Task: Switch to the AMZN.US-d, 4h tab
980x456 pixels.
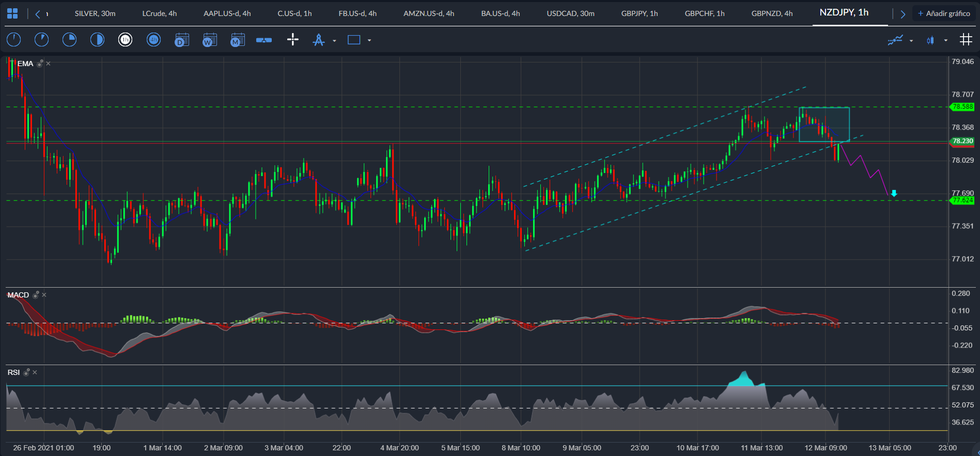Action: coord(429,13)
